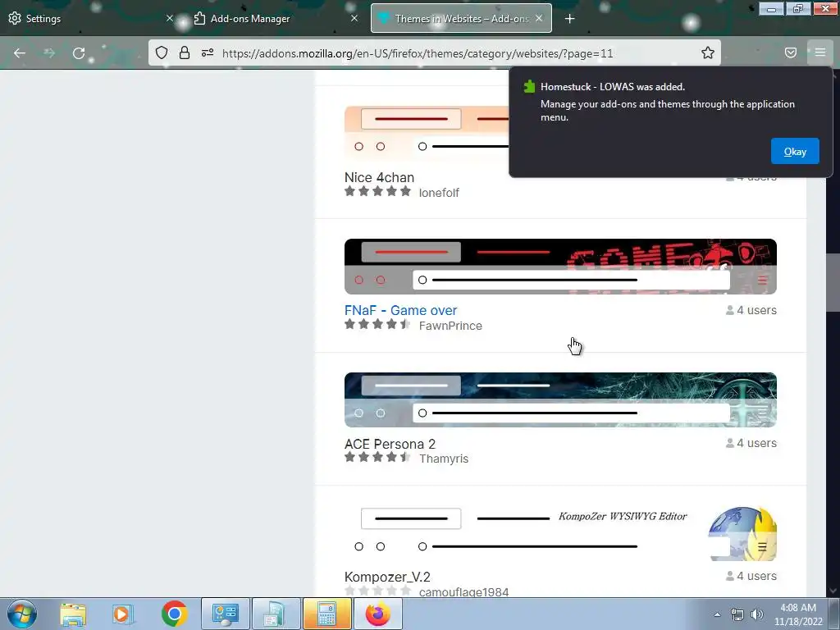Select the Themes in Websites tab

tap(461, 19)
